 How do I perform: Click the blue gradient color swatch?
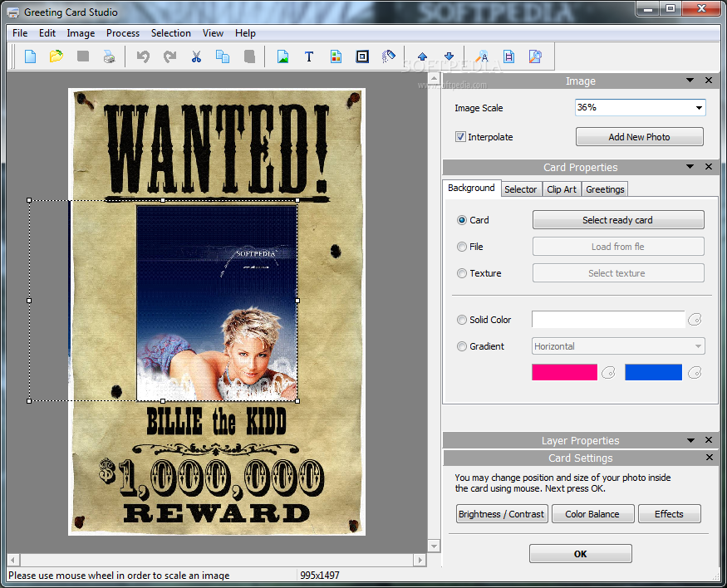click(x=653, y=373)
